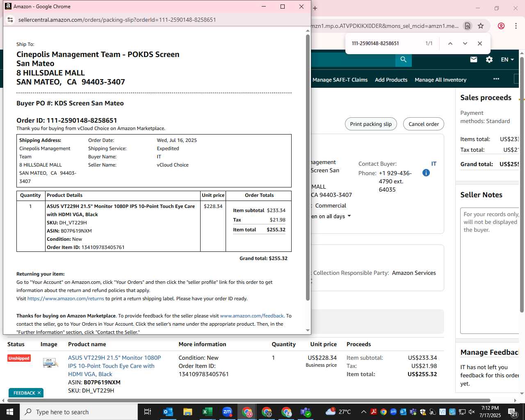Dismiss the FEEDBACK tab with its X
Viewport: 525px width, 420px height.
coord(39,393)
